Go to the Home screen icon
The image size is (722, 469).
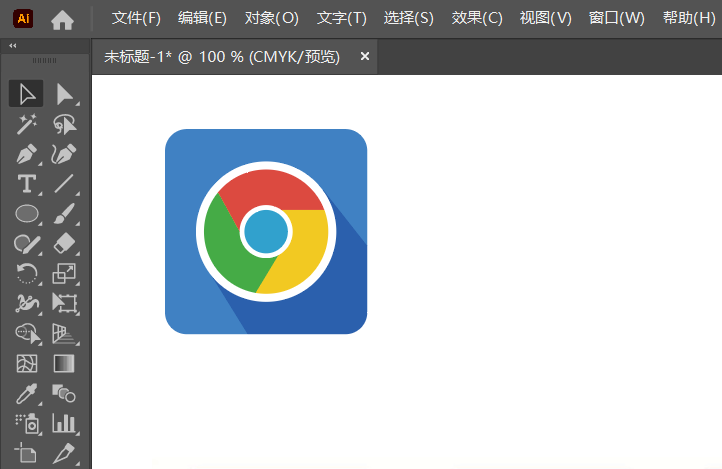[x=62, y=20]
